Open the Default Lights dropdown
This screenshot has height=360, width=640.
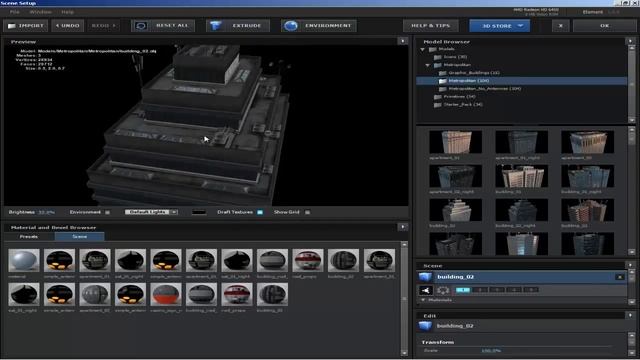click(x=151, y=212)
